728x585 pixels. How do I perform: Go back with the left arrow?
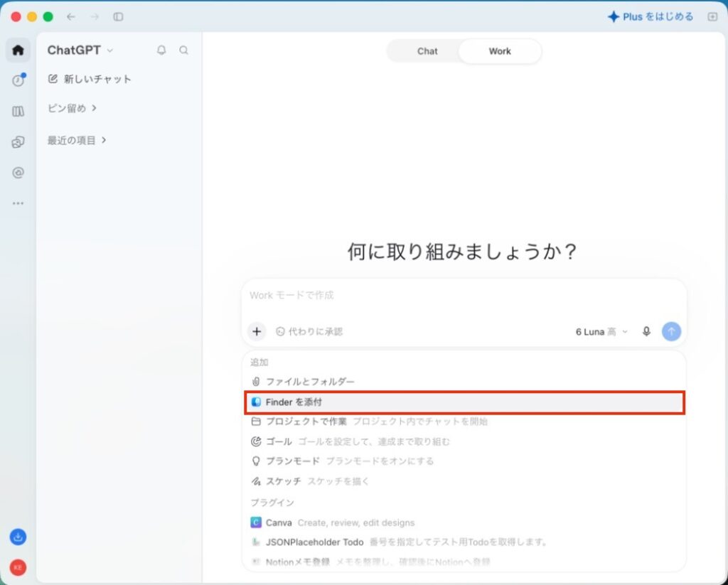pyautogui.click(x=71, y=17)
